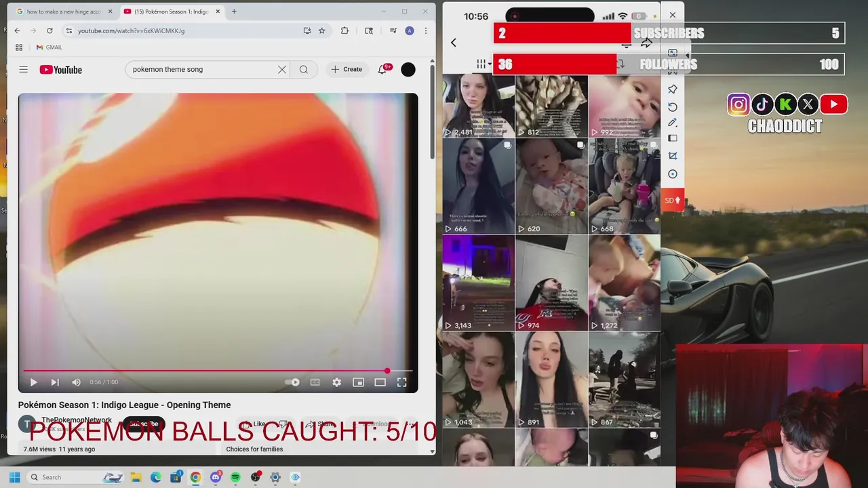Subscribe to ThePokemonNetwork channel
868x488 pixels.
(x=144, y=424)
